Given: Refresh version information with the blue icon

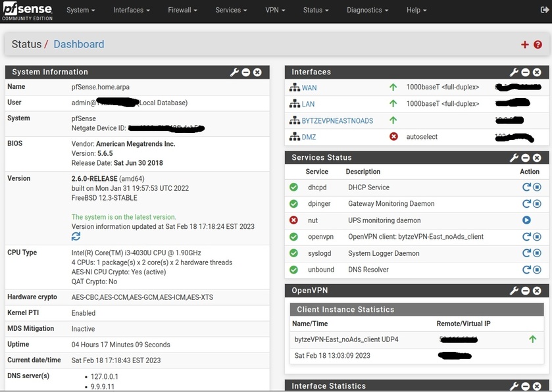Looking at the screenshot, I should pyautogui.click(x=76, y=236).
